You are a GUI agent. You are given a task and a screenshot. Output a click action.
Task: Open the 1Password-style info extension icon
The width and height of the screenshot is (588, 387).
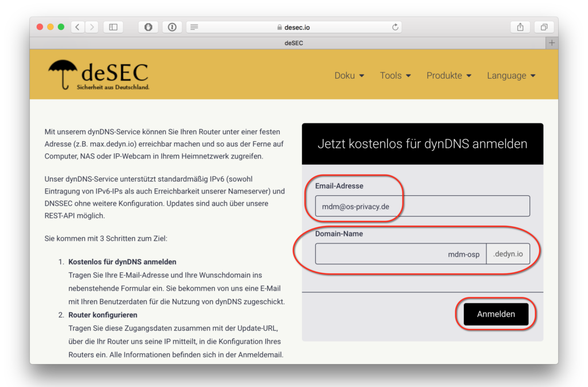pos(172,27)
